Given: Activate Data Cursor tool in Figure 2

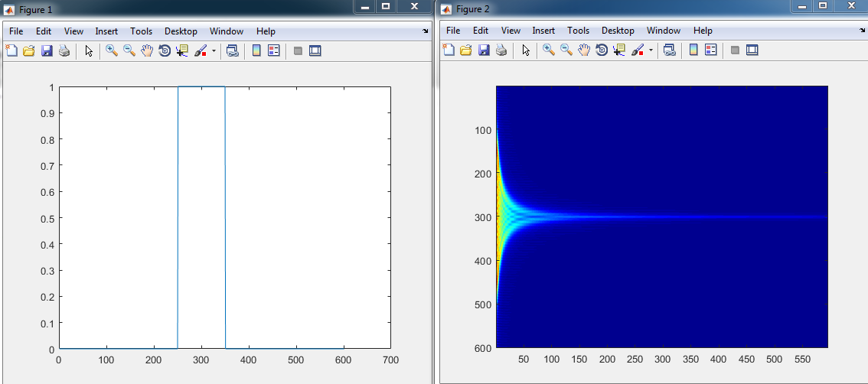Looking at the screenshot, I should click(x=620, y=50).
